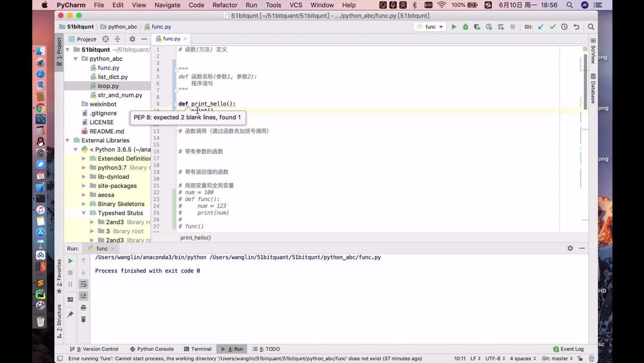
Task: Toggle soft-wrap in the Run console
Action: tap(83, 285)
